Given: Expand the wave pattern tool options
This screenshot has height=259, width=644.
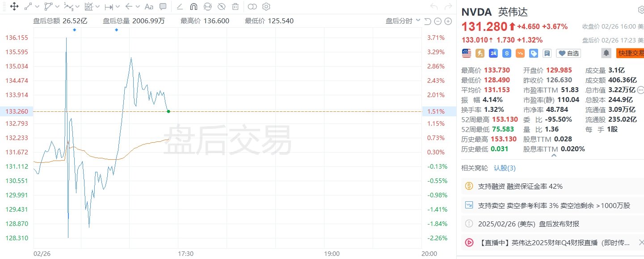Looking at the screenshot, I should pos(77,7).
